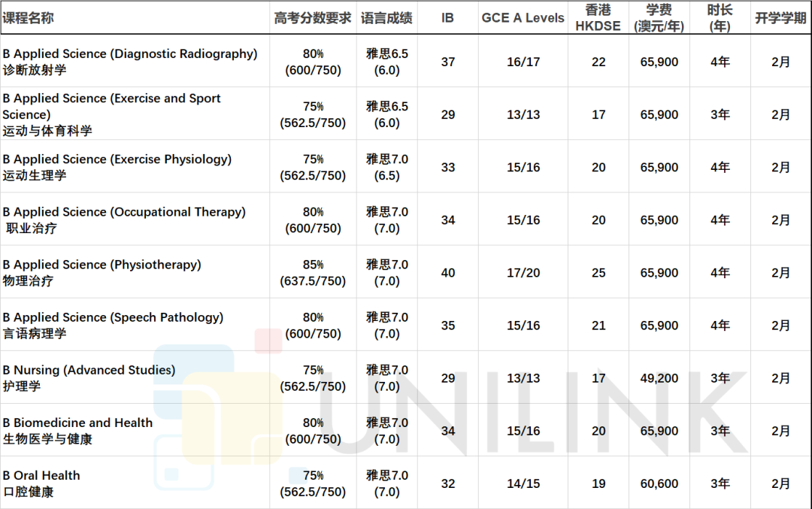Click the IB value 32 for Oral Health

(448, 483)
